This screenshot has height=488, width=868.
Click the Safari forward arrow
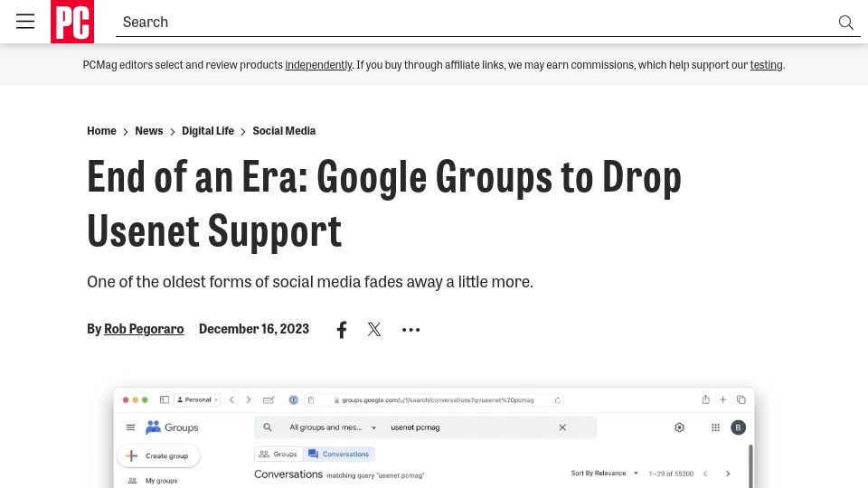click(249, 399)
